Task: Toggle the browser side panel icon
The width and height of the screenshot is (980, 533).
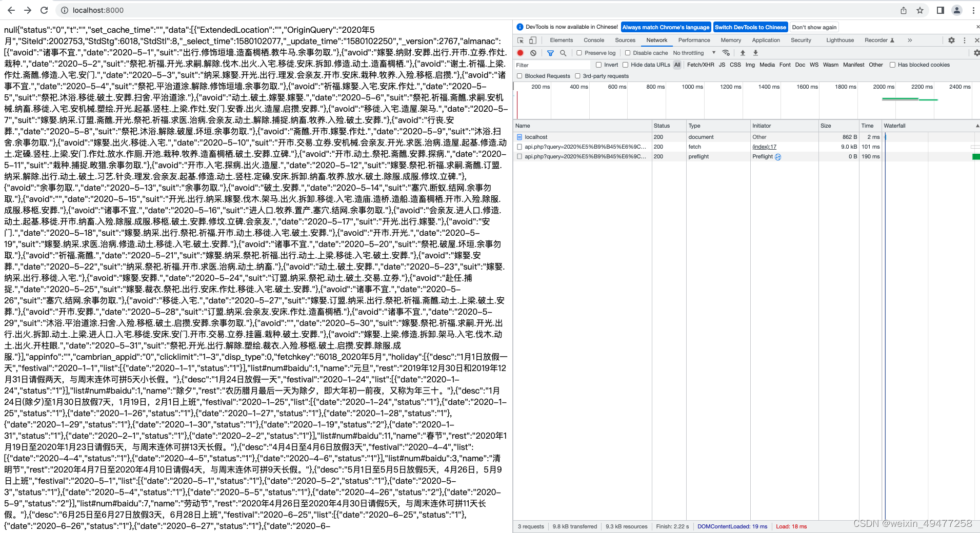Action: click(941, 10)
